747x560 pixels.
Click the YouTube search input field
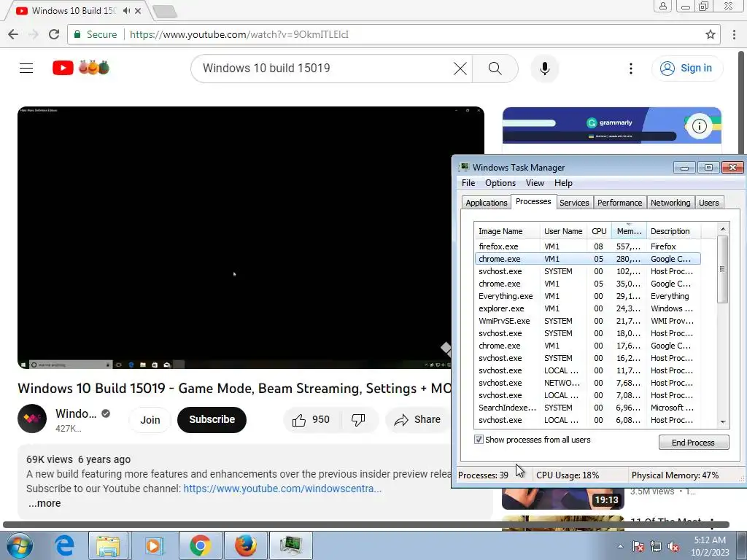(324, 69)
